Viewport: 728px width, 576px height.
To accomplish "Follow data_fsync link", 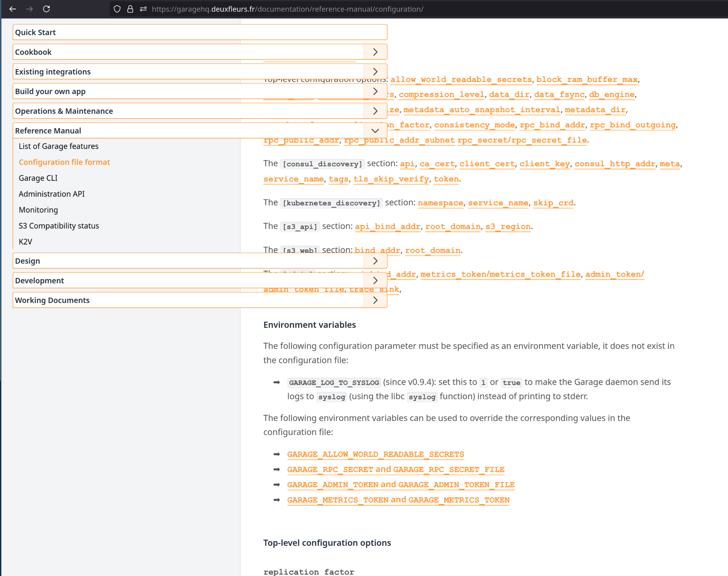I will coord(559,95).
